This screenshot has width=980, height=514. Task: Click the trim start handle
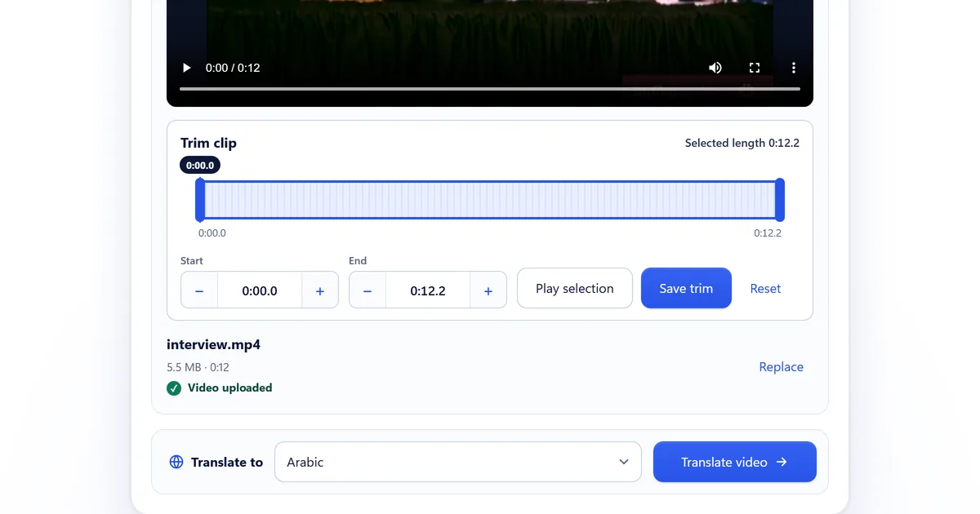pos(200,200)
